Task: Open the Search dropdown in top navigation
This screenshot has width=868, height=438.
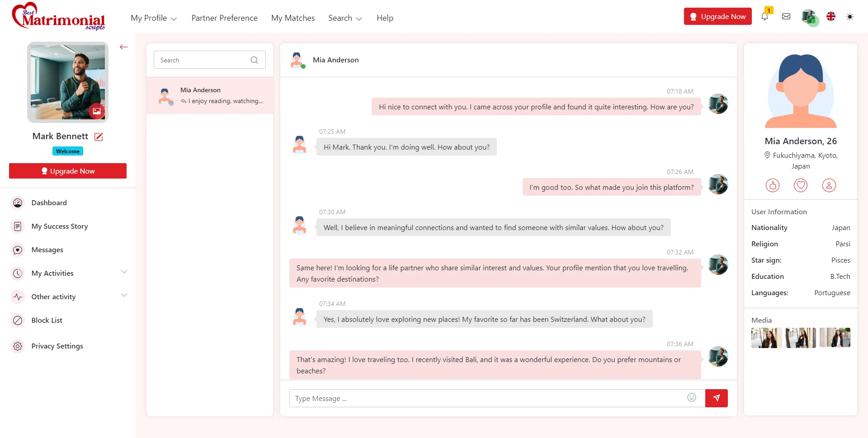Action: coord(344,18)
